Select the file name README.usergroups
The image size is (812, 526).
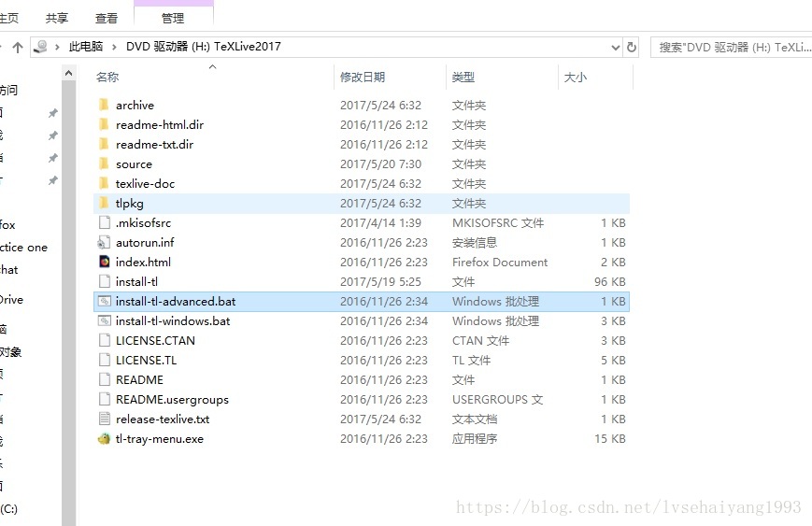pyautogui.click(x=172, y=400)
